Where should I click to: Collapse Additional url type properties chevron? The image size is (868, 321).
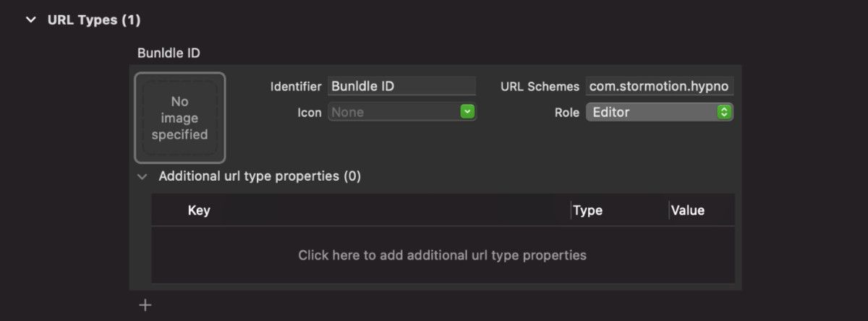(142, 176)
